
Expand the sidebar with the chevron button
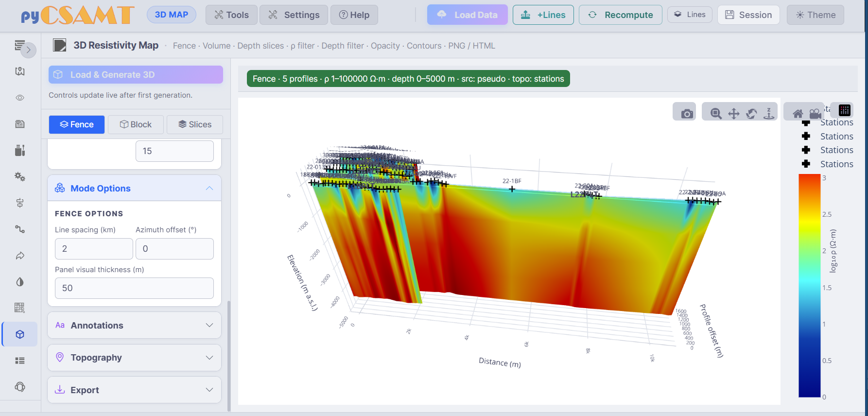(x=29, y=50)
